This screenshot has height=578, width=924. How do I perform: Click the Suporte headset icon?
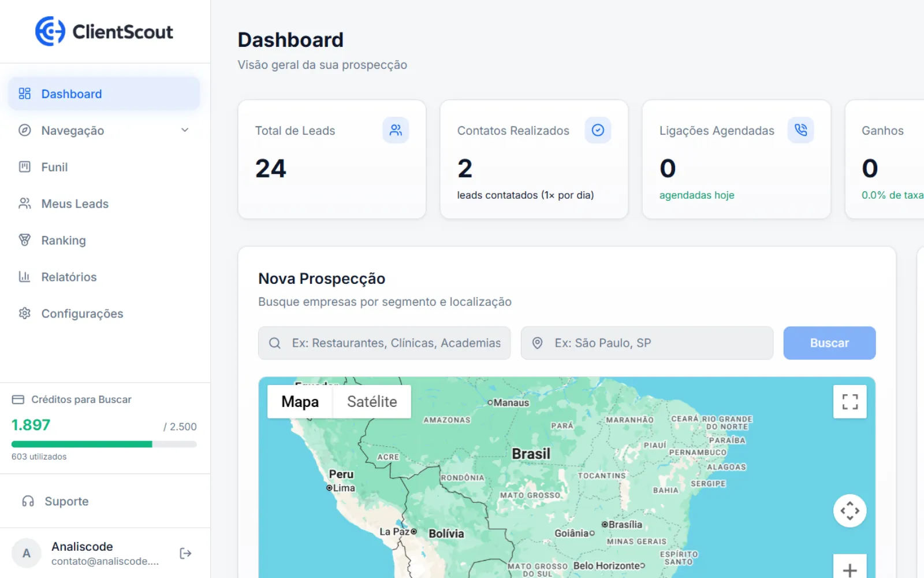(28, 501)
